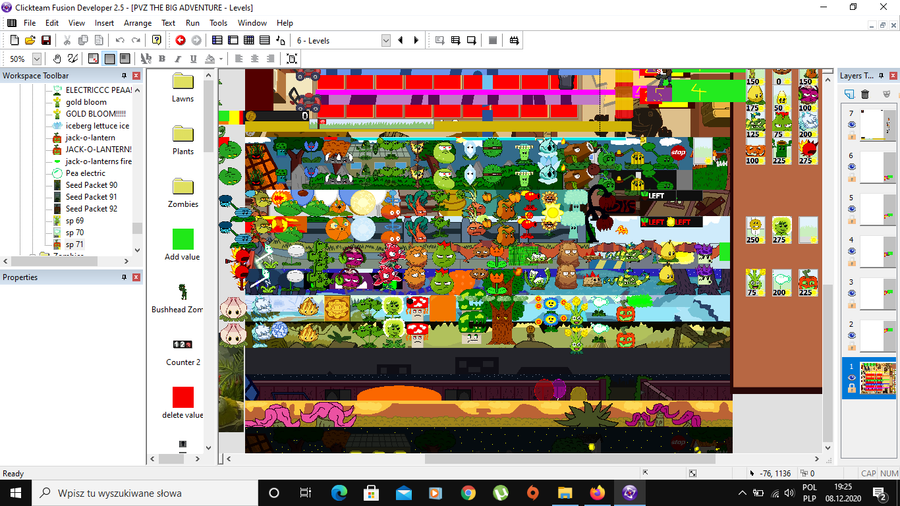Toggle visibility eye of layer 1
Image resolution: width=900 pixels, height=506 pixels.
[x=851, y=377]
